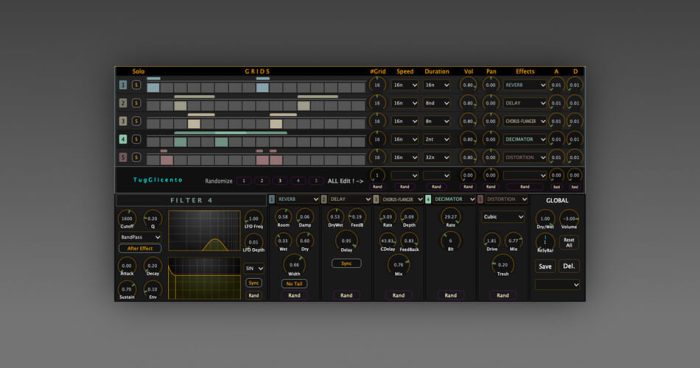The width and height of the screenshot is (700, 368).
Task: Open the Global preset dropdown below Save
Action: [557, 284]
